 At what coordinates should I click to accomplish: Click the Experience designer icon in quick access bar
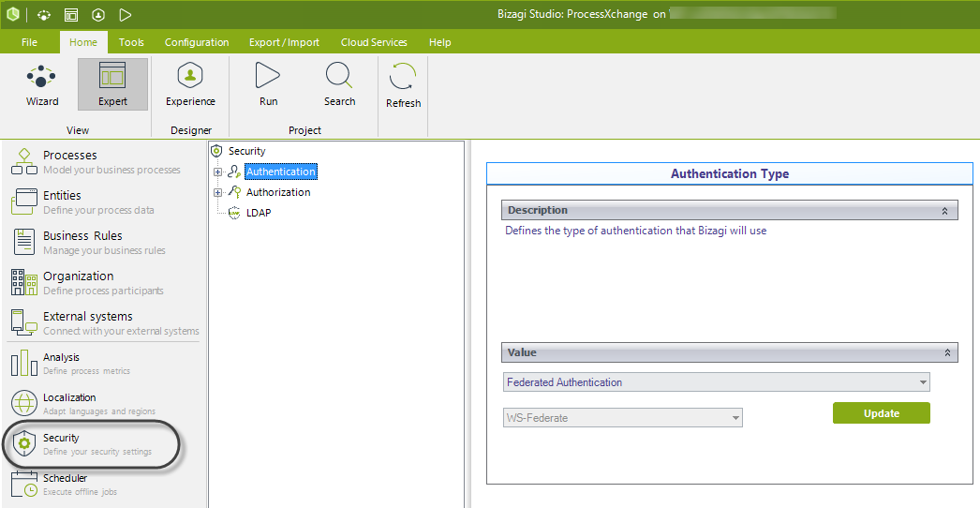click(98, 14)
